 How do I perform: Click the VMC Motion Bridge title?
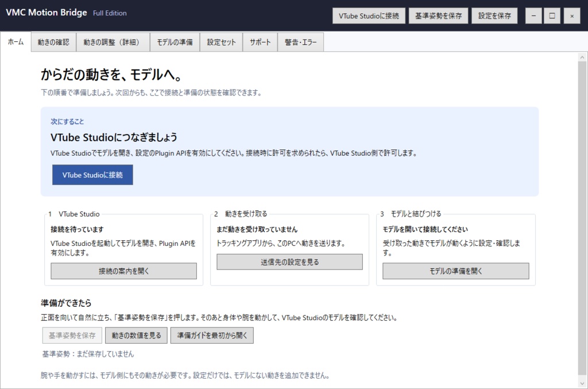click(47, 13)
